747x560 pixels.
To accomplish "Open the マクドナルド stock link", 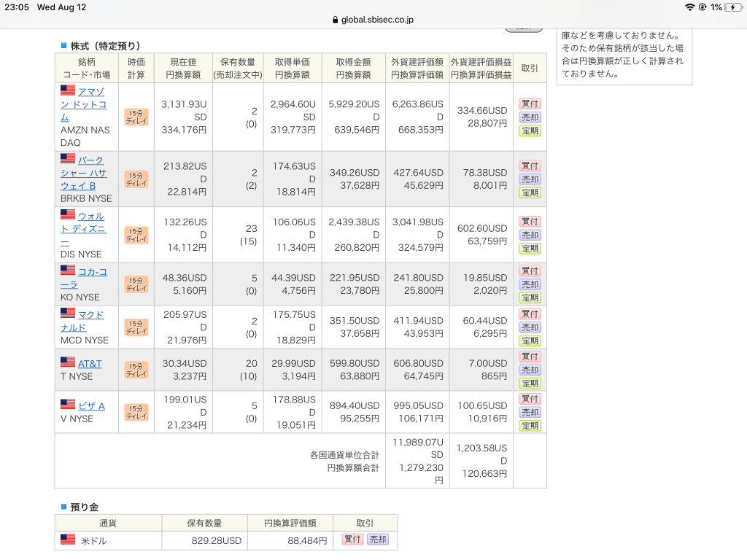I will (x=82, y=321).
